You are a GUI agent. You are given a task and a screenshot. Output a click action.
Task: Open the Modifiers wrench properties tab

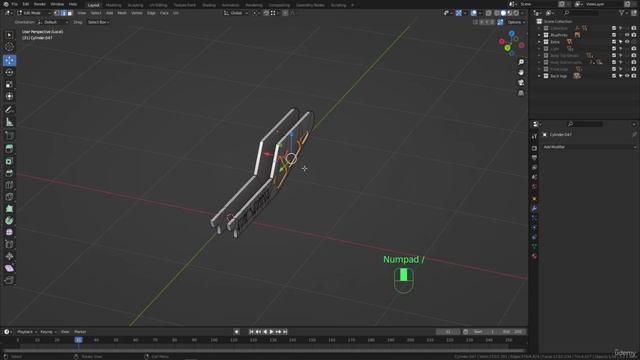534,208
